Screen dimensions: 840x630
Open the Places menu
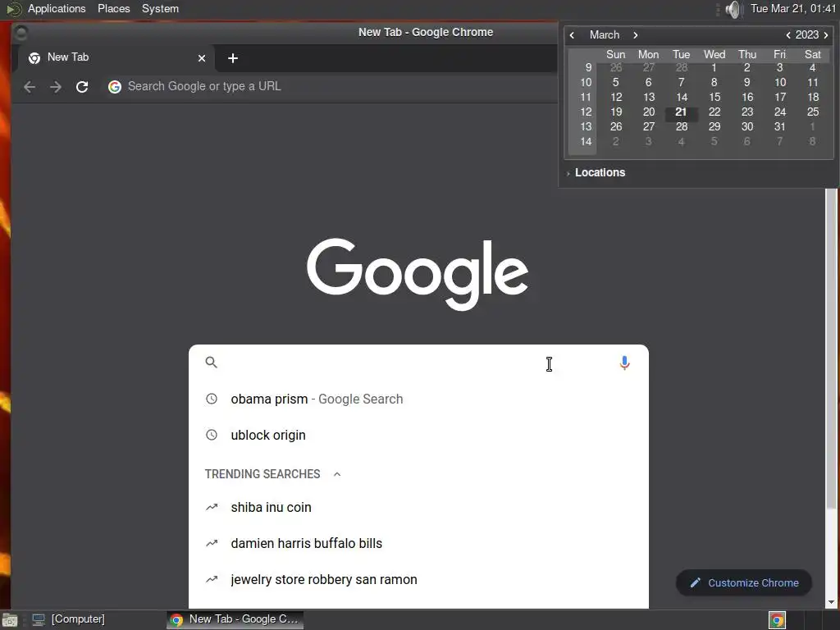(x=113, y=8)
